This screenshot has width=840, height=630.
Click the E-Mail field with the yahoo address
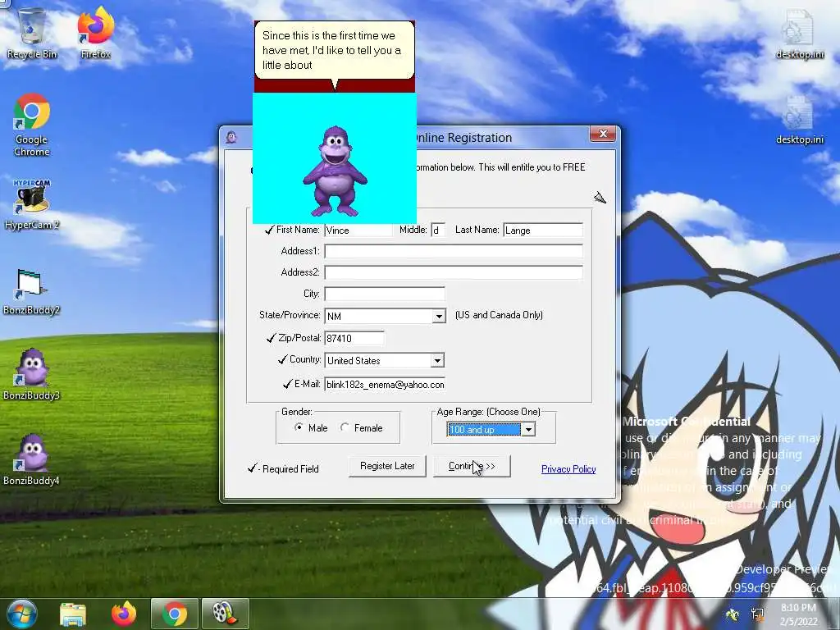[385, 384]
